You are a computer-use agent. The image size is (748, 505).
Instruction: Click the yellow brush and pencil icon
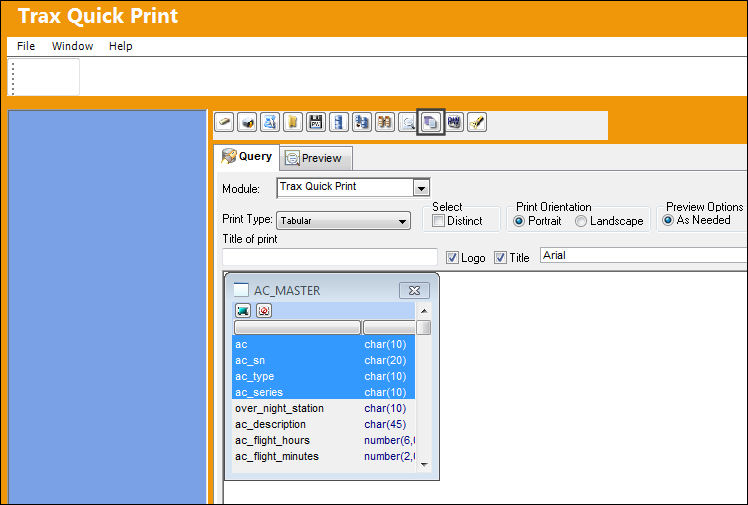point(477,122)
